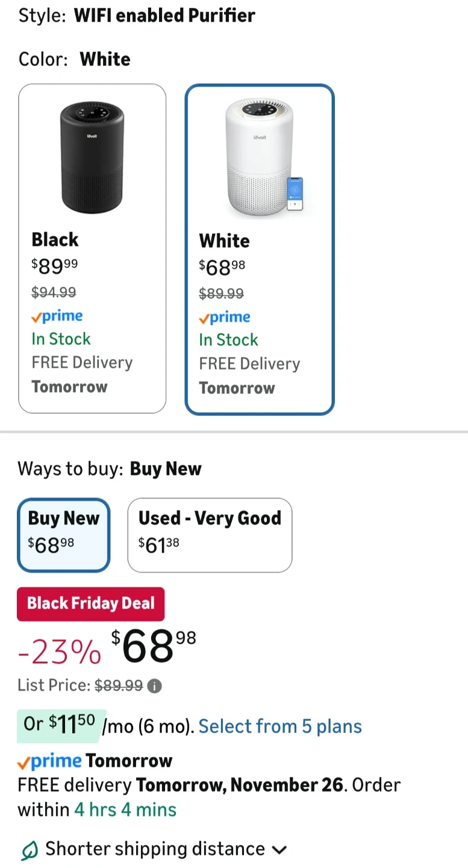Select the Black color option card
Screen dimensions: 468x868
click(x=92, y=248)
